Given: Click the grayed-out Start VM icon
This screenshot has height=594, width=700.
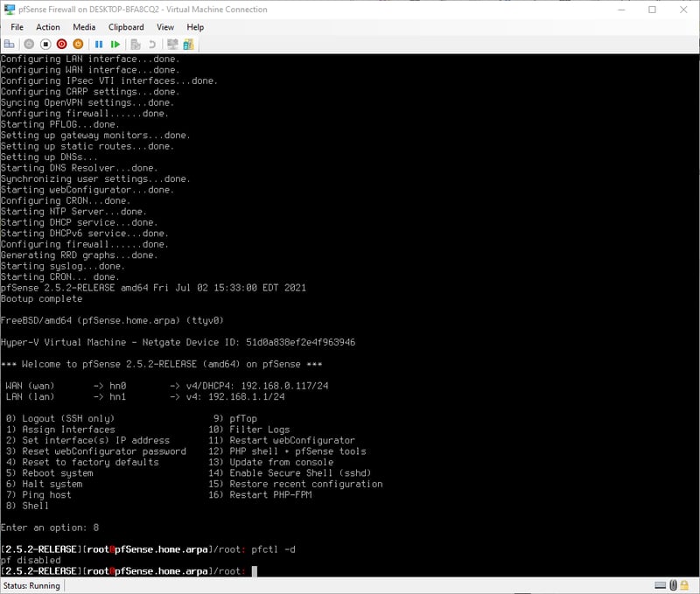Looking at the screenshot, I should pyautogui.click(x=29, y=44).
